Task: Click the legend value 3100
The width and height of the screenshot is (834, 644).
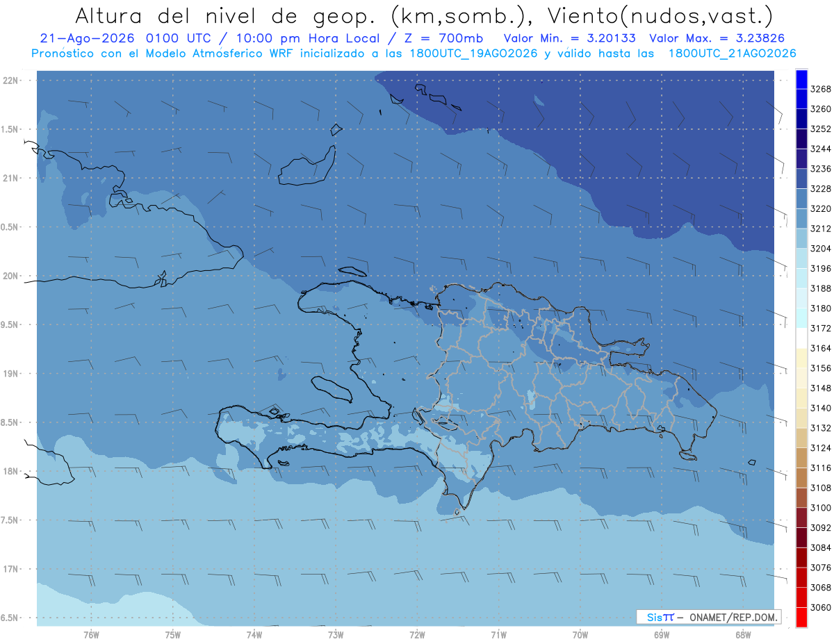Action: (x=821, y=508)
